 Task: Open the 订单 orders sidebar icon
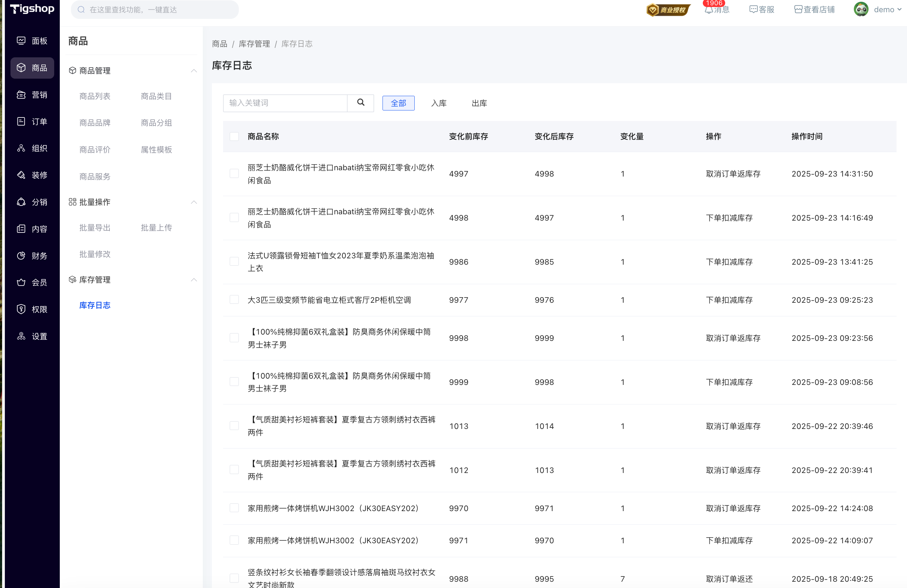tap(21, 122)
